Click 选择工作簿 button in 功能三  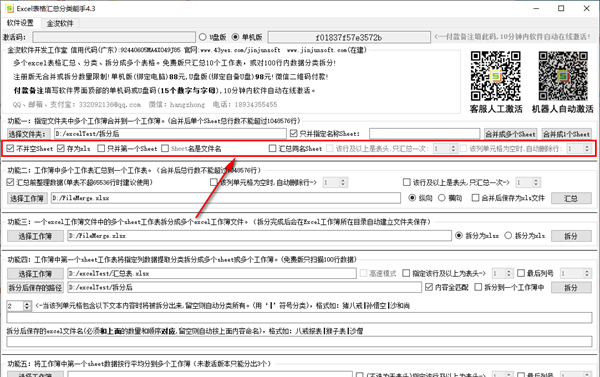coord(35,236)
